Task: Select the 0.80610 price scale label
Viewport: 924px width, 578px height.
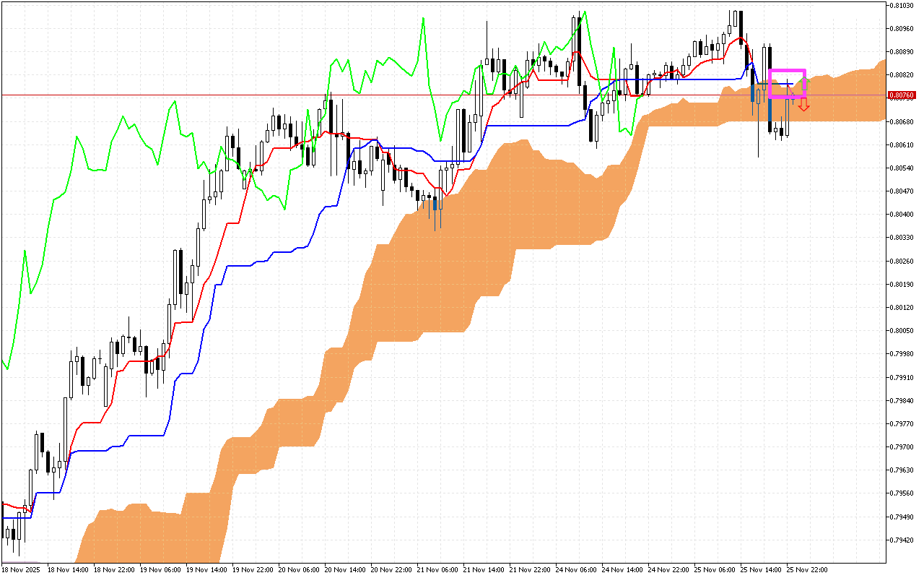Action: tap(902, 144)
